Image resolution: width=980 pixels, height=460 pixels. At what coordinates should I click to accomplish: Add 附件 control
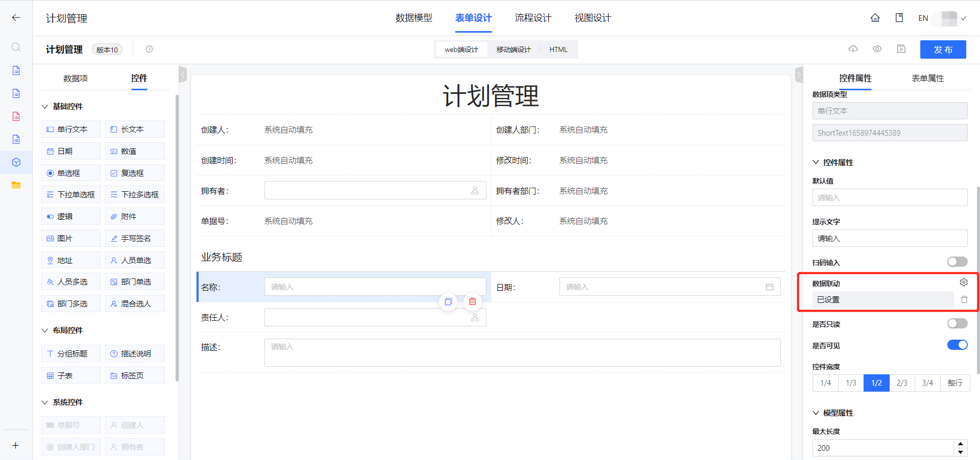coord(135,217)
